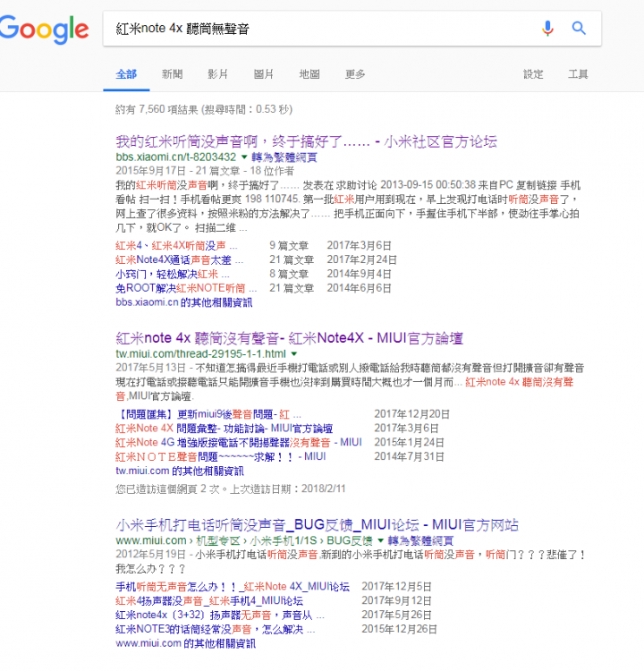Open sublink 红米4扬声器没声音_红米手机4
This screenshot has height=671, width=644.
(x=209, y=601)
